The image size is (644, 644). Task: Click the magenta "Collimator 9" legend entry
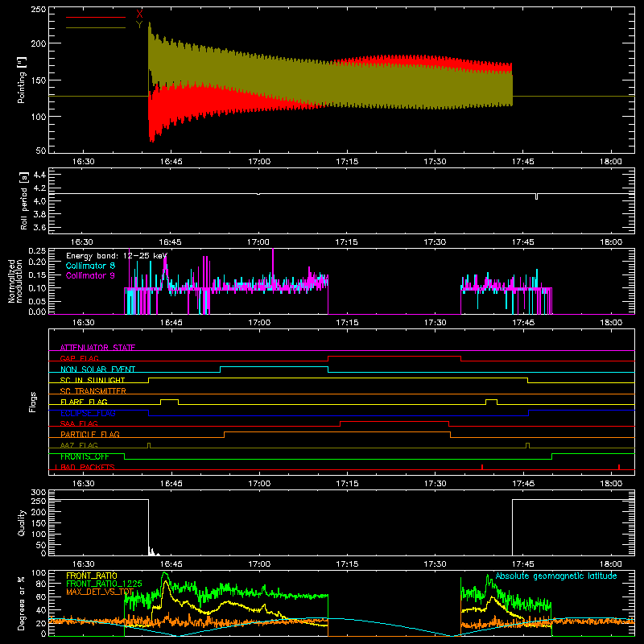tap(90, 275)
